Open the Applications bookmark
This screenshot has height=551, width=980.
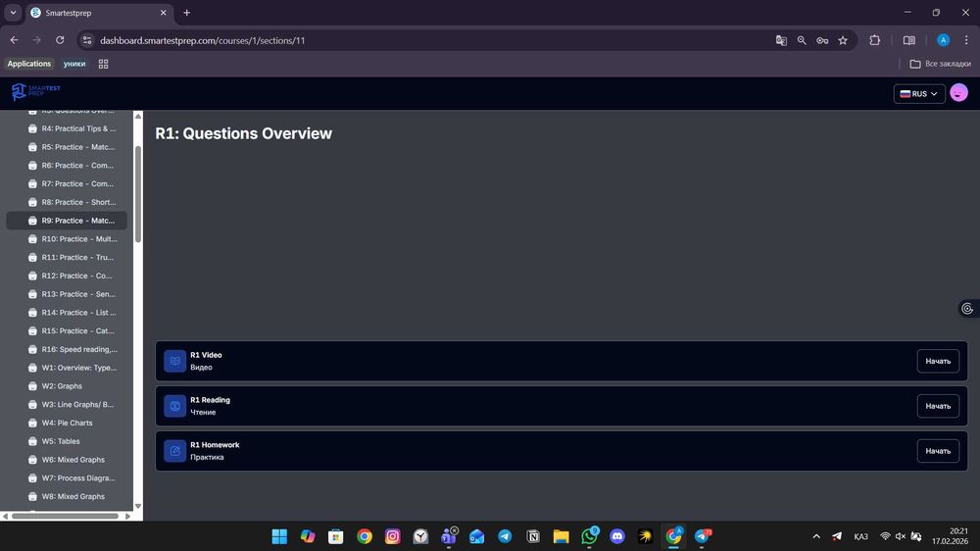pos(29,64)
